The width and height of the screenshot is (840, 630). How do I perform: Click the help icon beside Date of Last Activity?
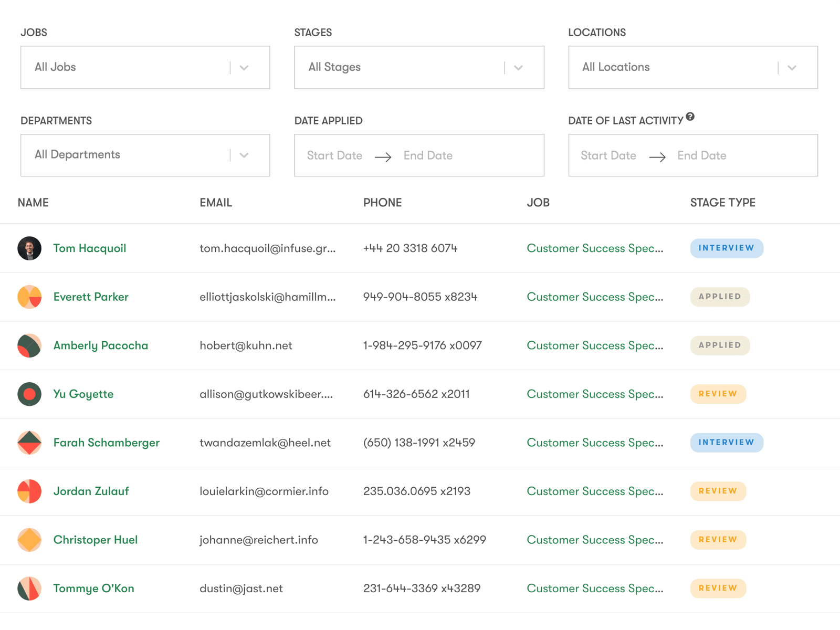click(x=689, y=118)
